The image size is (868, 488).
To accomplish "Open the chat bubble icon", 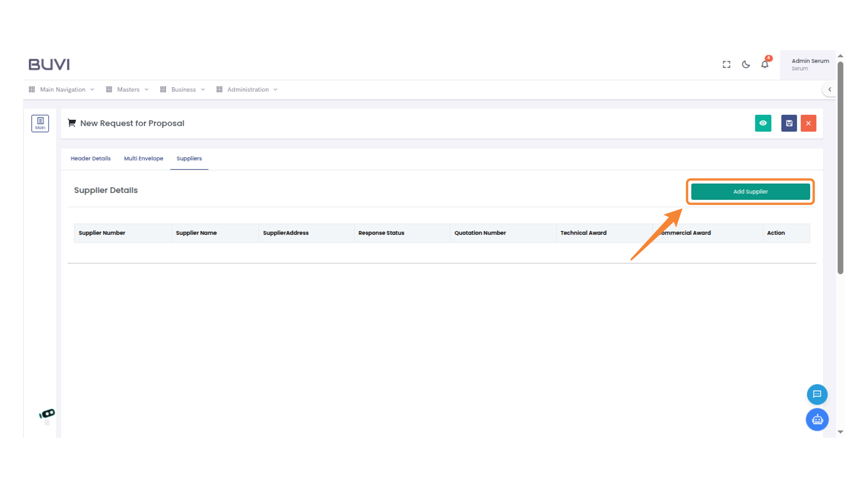I will tap(817, 394).
